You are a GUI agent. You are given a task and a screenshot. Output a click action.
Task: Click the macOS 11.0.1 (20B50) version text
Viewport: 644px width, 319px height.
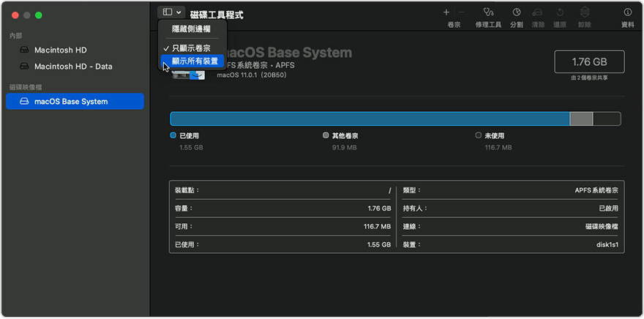252,75
